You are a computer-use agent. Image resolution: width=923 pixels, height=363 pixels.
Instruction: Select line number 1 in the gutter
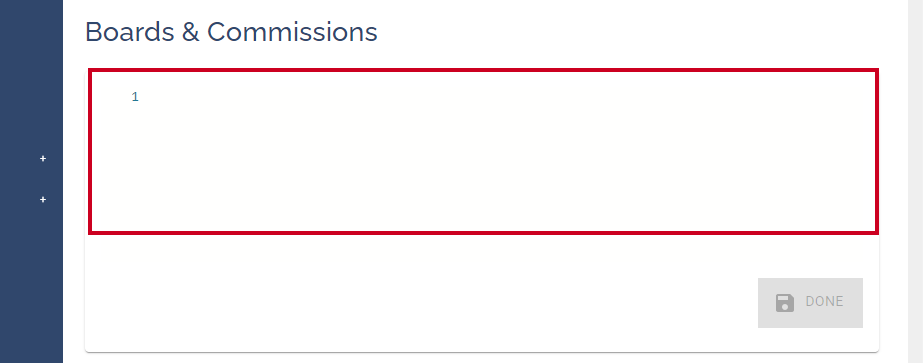click(x=135, y=97)
